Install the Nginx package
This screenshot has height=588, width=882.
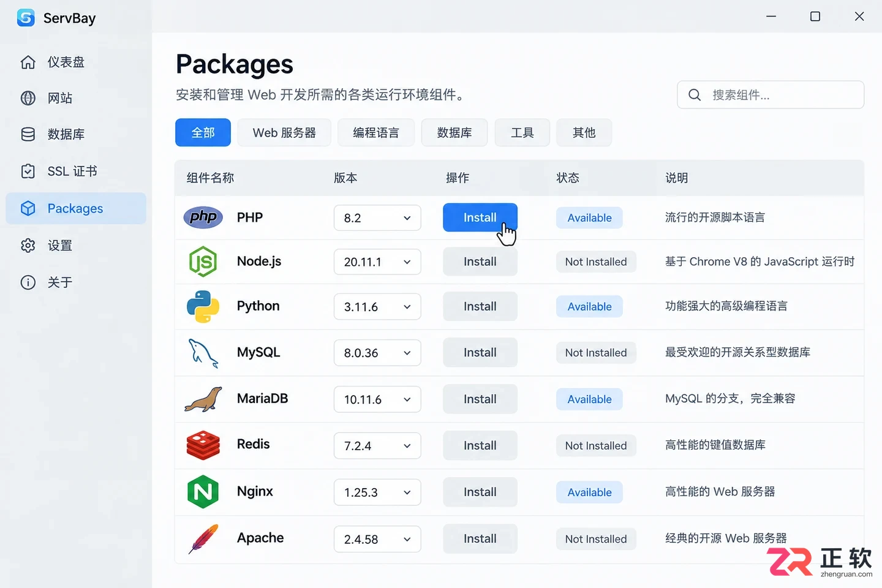point(480,492)
